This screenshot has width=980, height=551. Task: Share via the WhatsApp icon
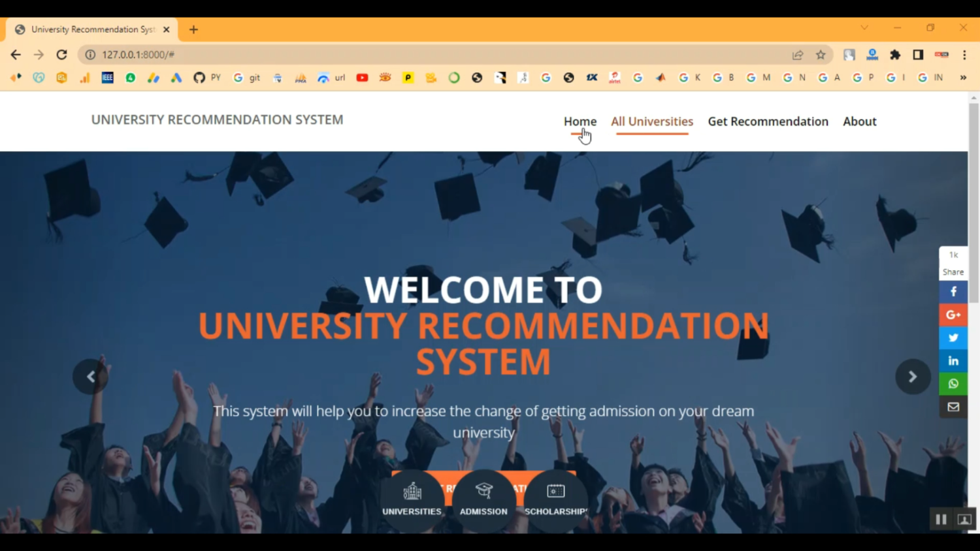coord(953,383)
